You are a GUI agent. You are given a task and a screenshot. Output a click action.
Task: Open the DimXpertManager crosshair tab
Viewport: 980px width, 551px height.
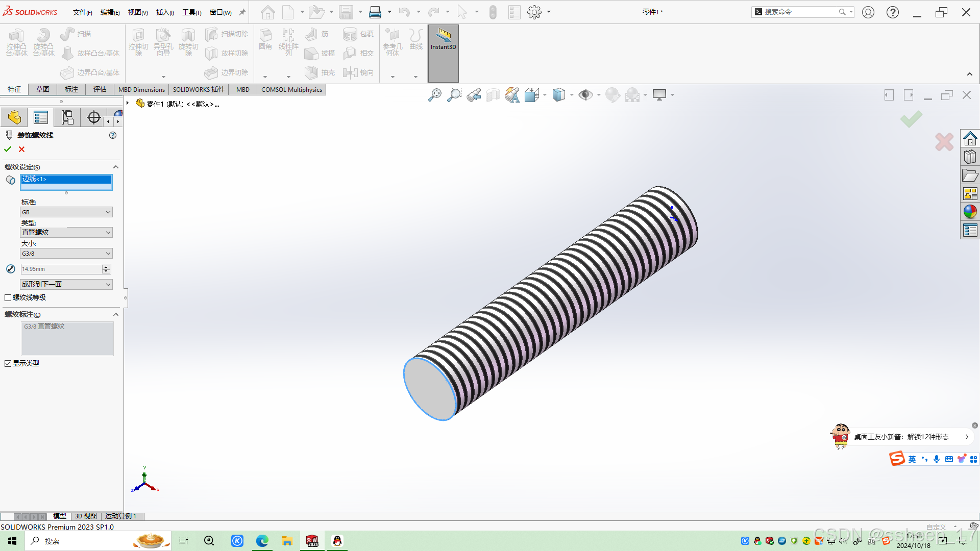click(94, 118)
